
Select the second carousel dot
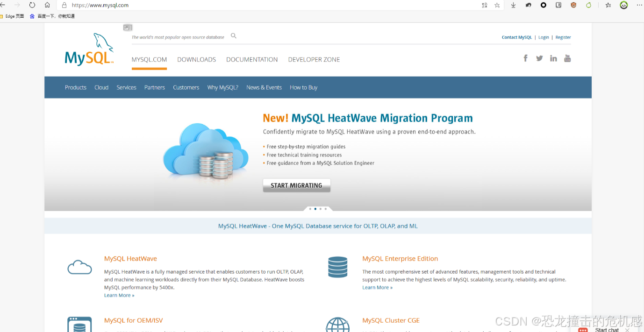pyautogui.click(x=315, y=209)
